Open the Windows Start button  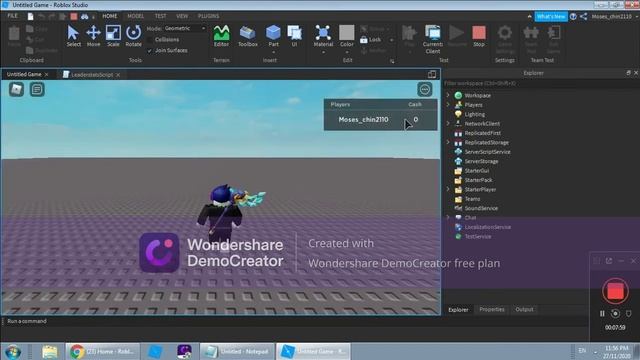[13, 351]
